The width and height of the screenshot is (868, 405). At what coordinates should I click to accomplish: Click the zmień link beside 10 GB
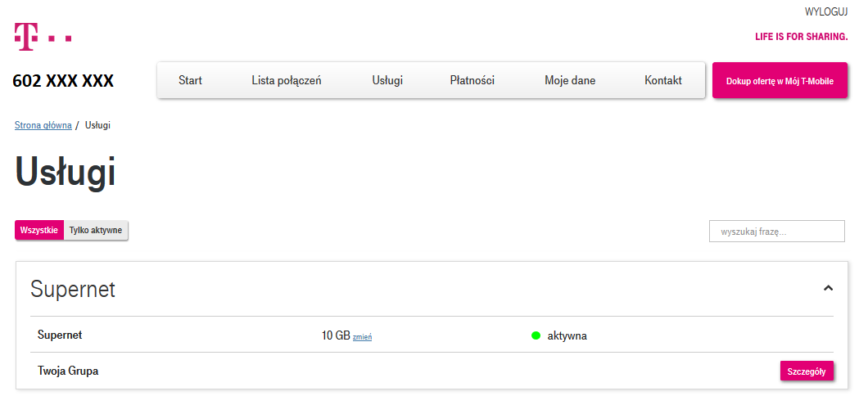coord(362,336)
